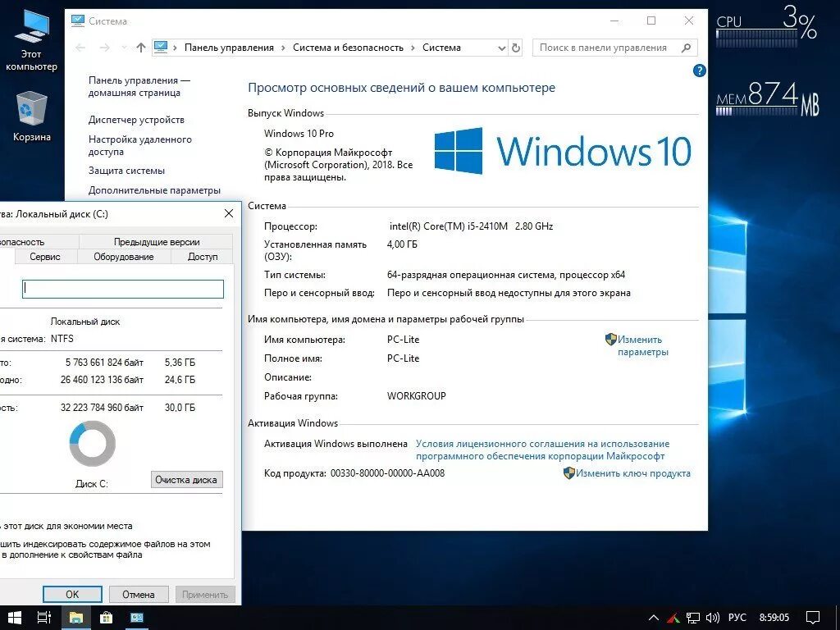840x630 pixels.
Task: Click the search magnifier icon
Action: [687, 48]
